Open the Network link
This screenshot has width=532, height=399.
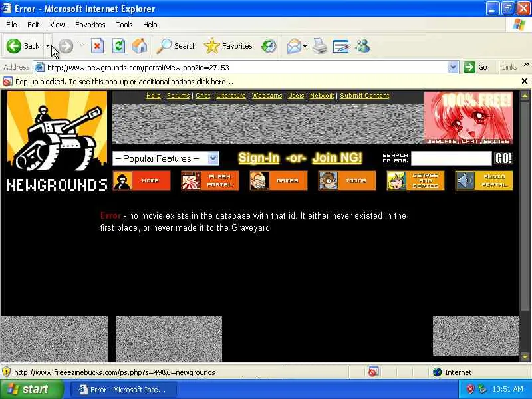coord(322,96)
